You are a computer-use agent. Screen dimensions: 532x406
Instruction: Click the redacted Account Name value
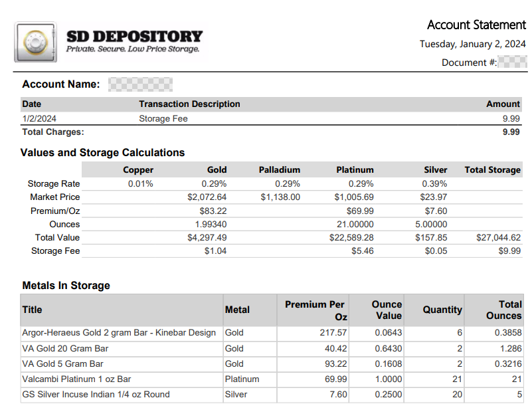coord(140,84)
